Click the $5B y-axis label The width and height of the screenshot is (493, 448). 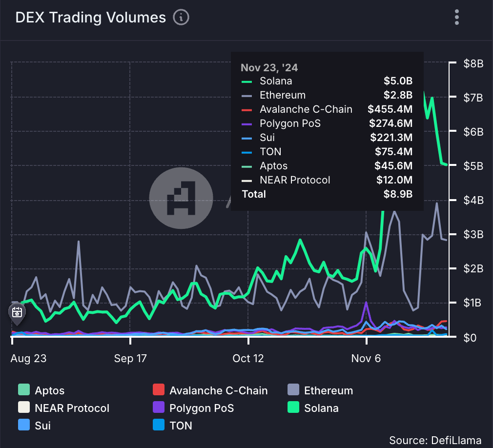[x=473, y=165]
